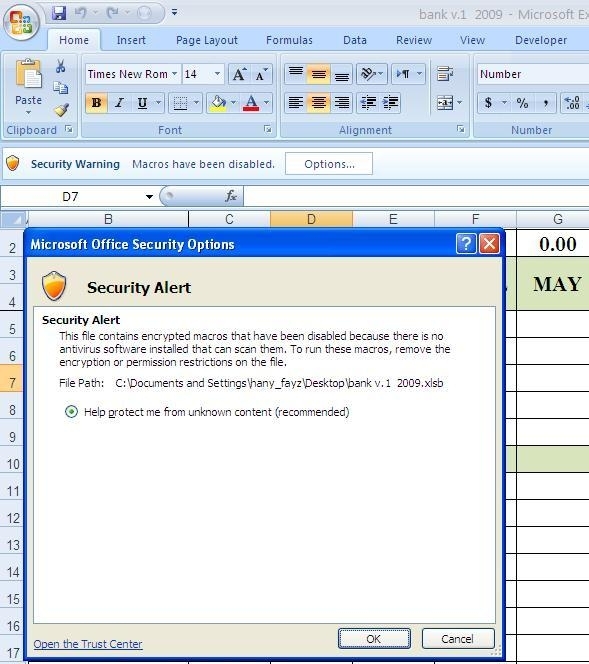
Task: Select column G header
Action: coord(558,219)
